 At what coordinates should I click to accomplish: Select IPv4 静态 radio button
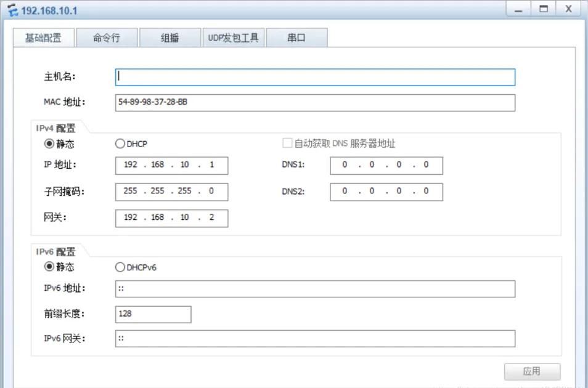click(49, 144)
